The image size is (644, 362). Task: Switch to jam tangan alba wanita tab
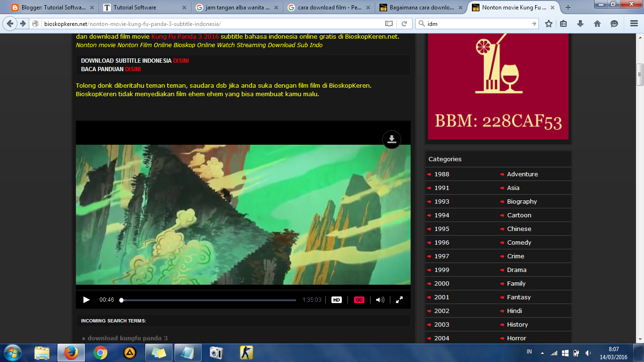[237, 8]
